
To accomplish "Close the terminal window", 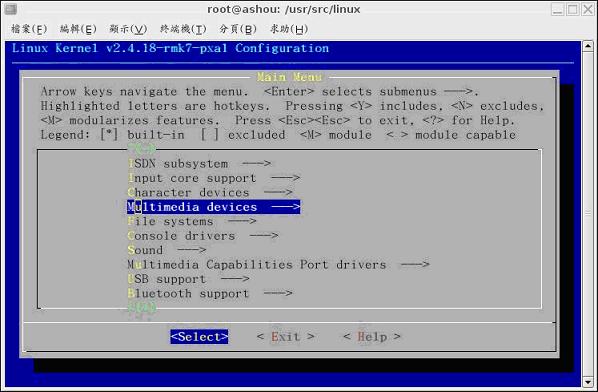I will point(588,9).
